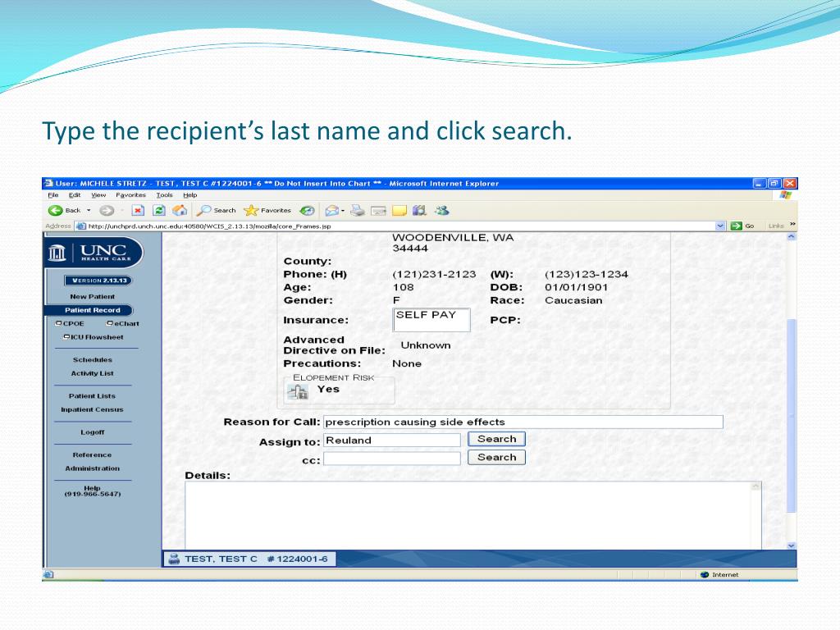Open the CPOE link
The height and width of the screenshot is (630, 840).
pyautogui.click(x=74, y=323)
